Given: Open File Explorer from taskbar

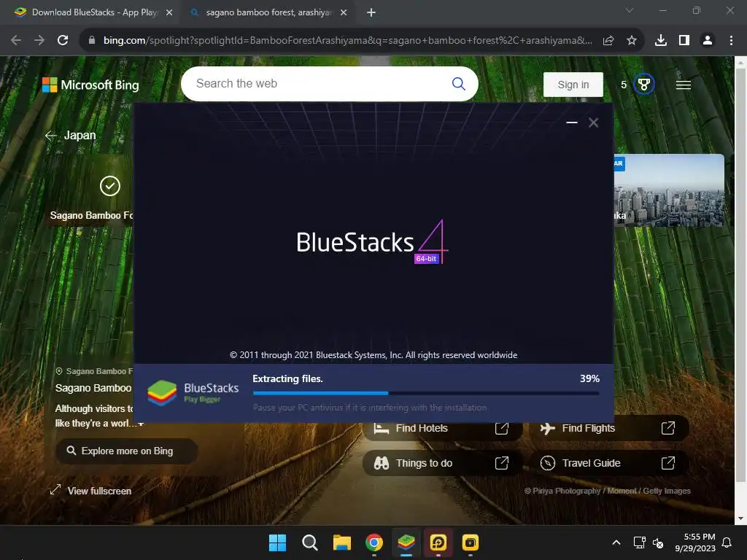Looking at the screenshot, I should coord(341,542).
